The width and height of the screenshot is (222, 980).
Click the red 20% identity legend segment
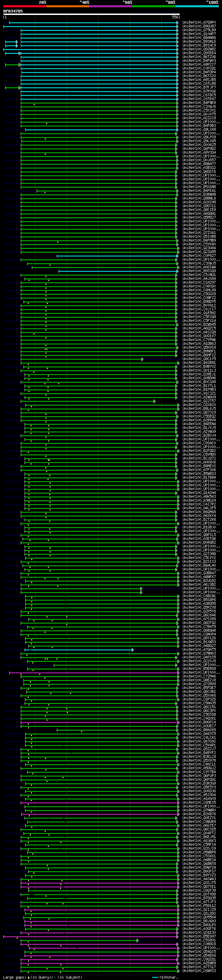pos(25,6)
